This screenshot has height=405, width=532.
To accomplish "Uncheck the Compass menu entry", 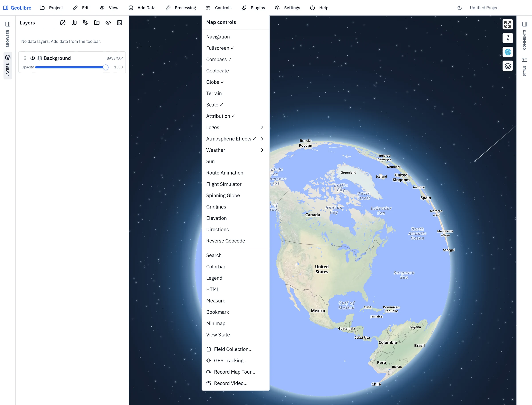I will (x=235, y=59).
